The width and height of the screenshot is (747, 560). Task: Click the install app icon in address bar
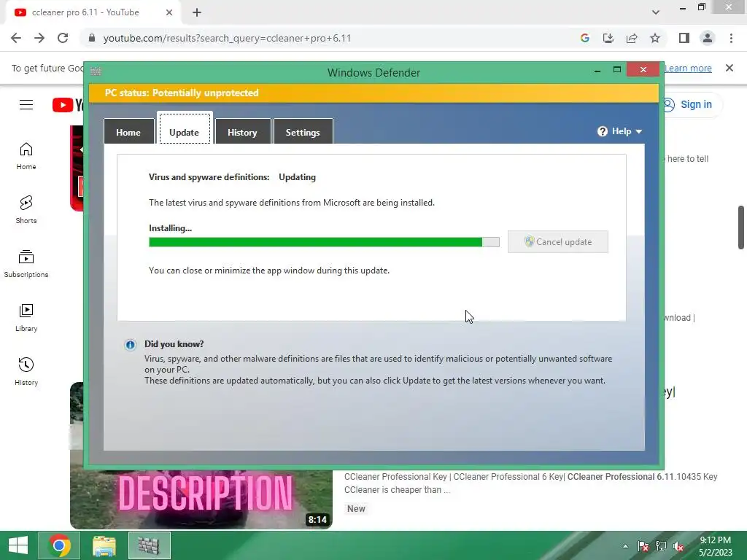pyautogui.click(x=608, y=38)
